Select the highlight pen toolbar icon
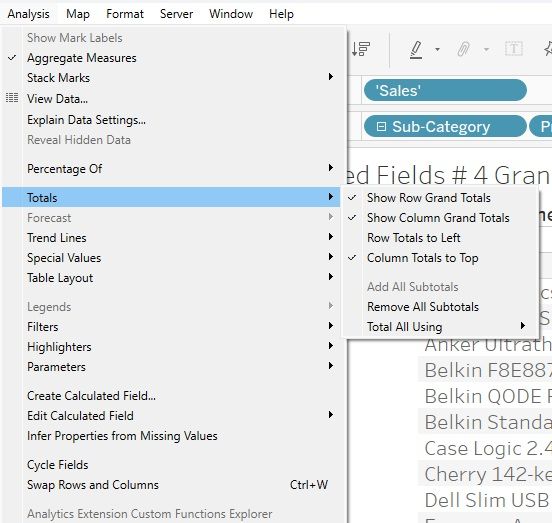 416,49
